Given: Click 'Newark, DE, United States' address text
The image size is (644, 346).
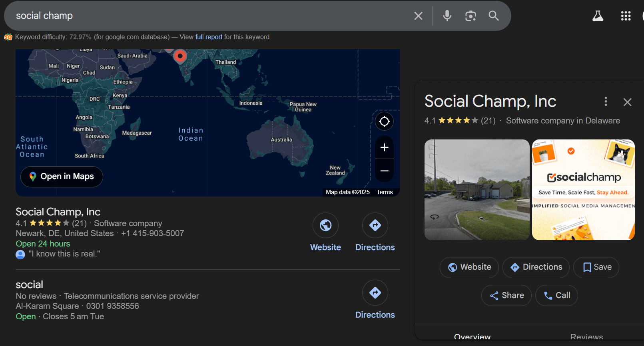Looking at the screenshot, I should point(65,233).
